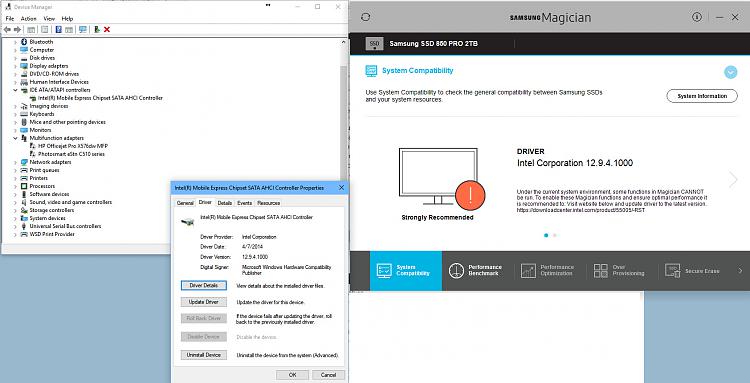Image resolution: width=750 pixels, height=383 pixels.
Task: Click Cancel in Properties dialog
Action: (x=329, y=375)
